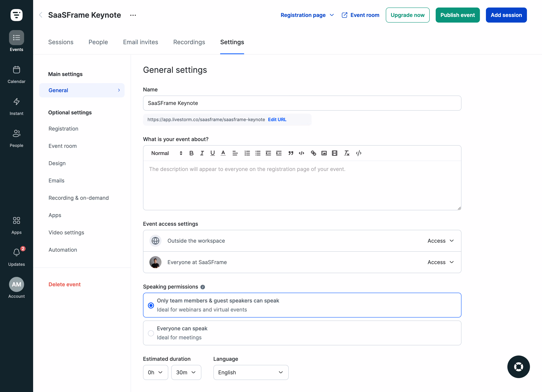The width and height of the screenshot is (542, 392).
Task: Open Everyone at SaaSFrame Access dropdown
Action: (x=440, y=262)
